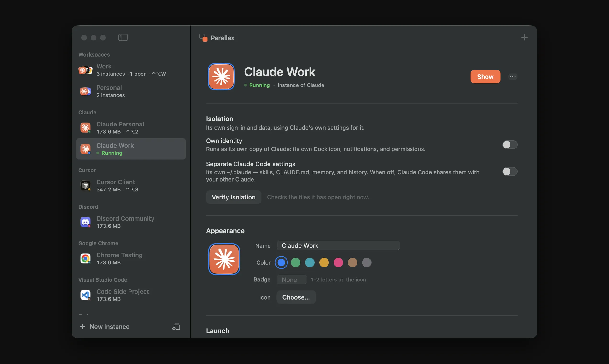Click the workspace stack icon beside New Instance

(176, 326)
